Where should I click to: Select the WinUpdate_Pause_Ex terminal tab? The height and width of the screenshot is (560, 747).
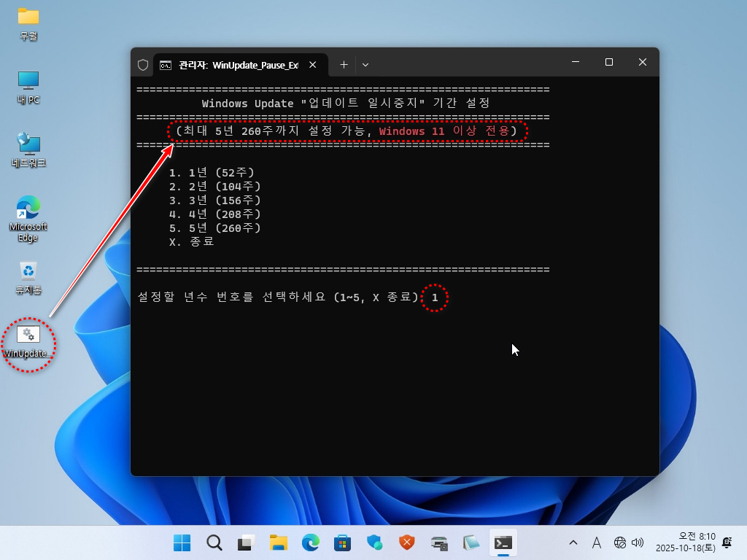(x=239, y=65)
